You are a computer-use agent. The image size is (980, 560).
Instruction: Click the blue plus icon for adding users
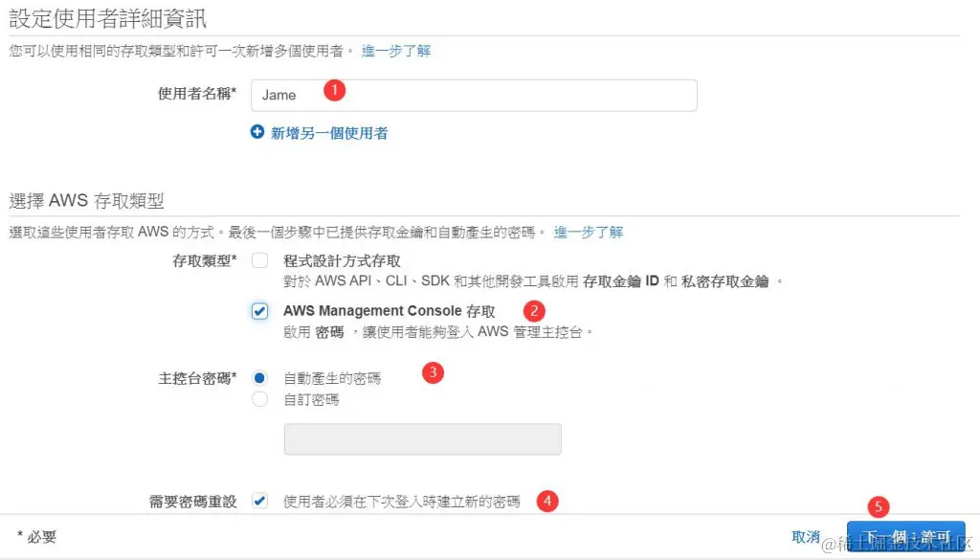coord(257,132)
